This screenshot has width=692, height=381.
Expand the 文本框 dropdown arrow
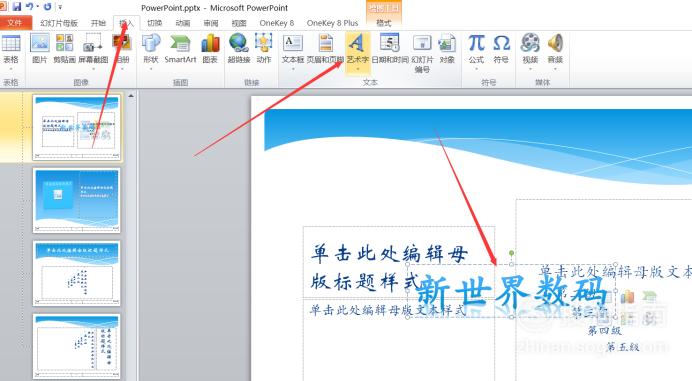coord(293,69)
